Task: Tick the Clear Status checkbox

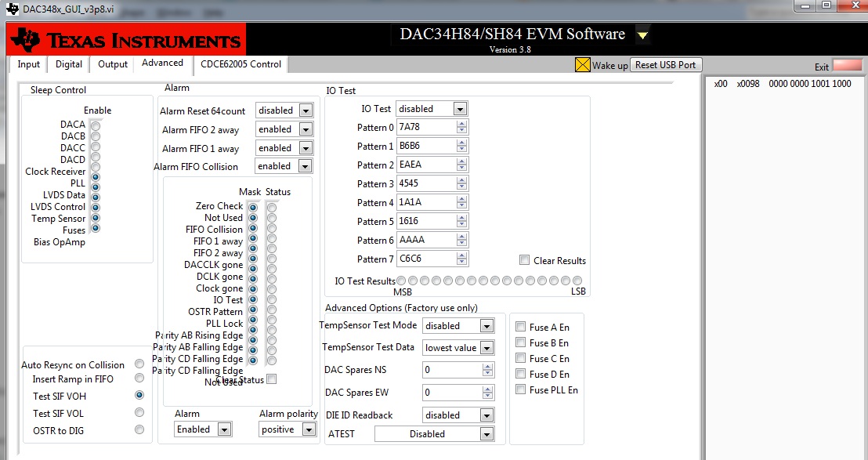Action: pos(271,379)
